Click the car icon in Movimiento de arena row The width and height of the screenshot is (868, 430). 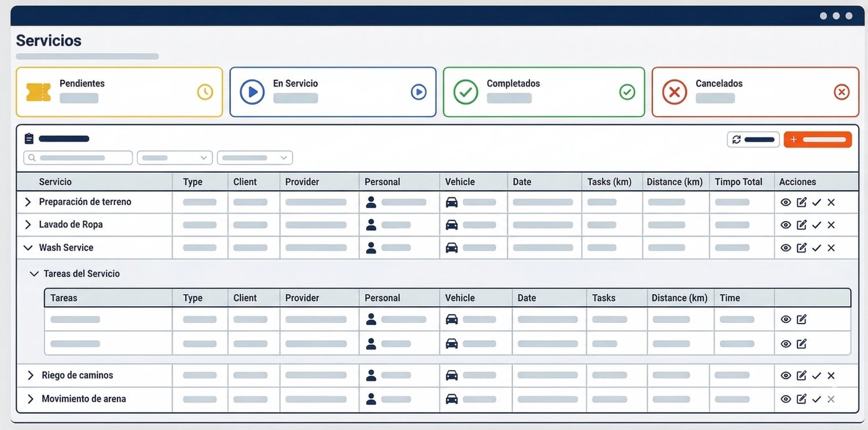[x=451, y=399]
